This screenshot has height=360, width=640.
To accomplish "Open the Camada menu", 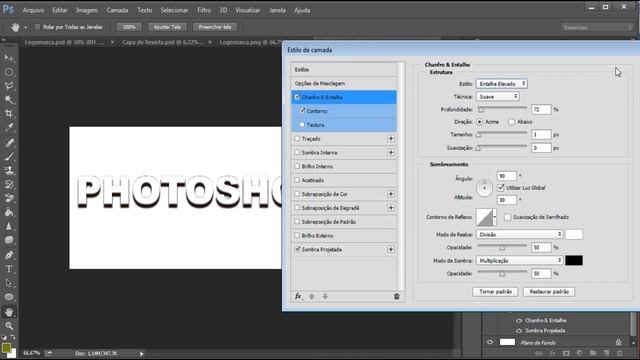I will pos(117,10).
